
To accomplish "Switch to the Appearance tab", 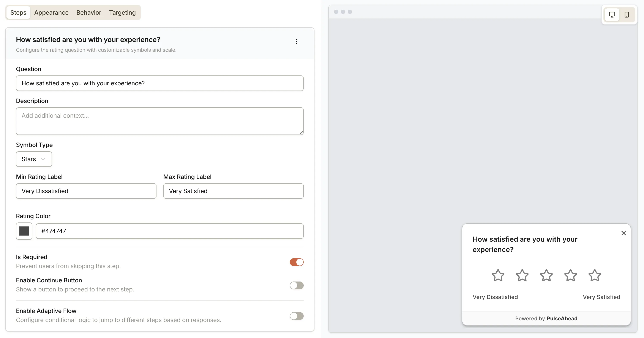I will 51,13.
